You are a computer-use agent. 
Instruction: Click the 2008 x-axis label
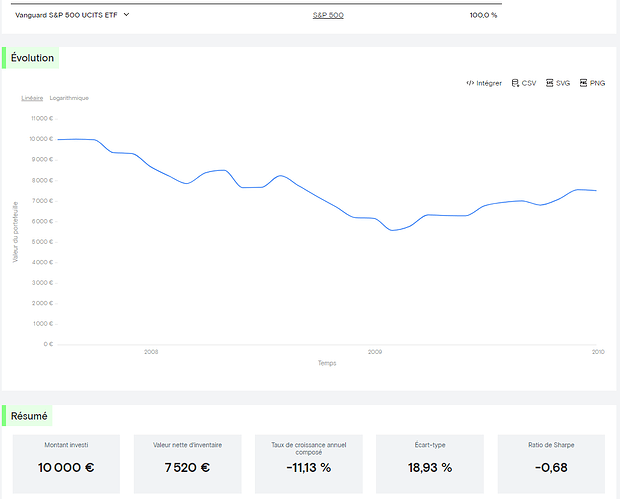(151, 352)
